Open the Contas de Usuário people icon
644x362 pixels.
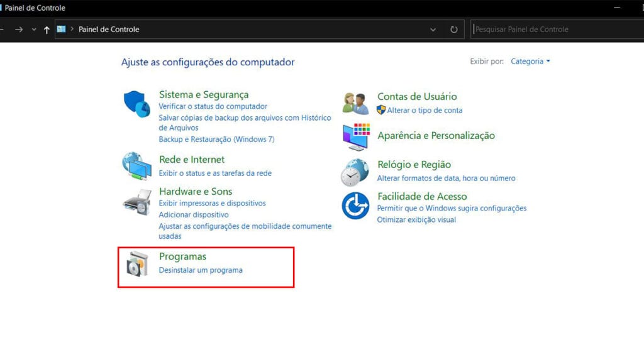[356, 104]
